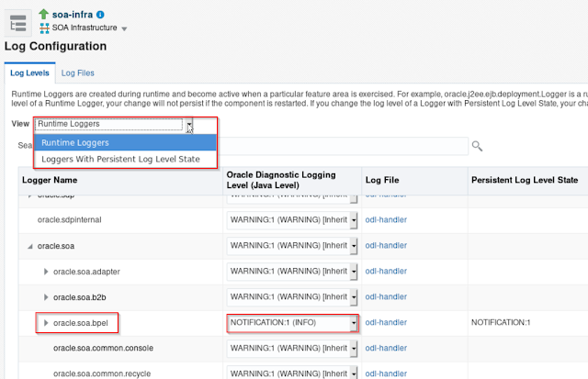Open log level dropdown for oracle.soa.b2b

pos(354,297)
